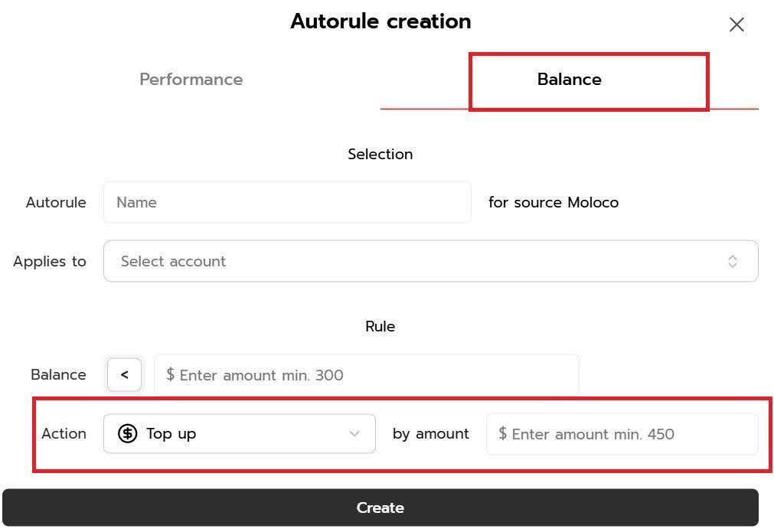This screenshot has height=532, width=774.
Task: Click the dollar sign in Balance field
Action: click(170, 375)
